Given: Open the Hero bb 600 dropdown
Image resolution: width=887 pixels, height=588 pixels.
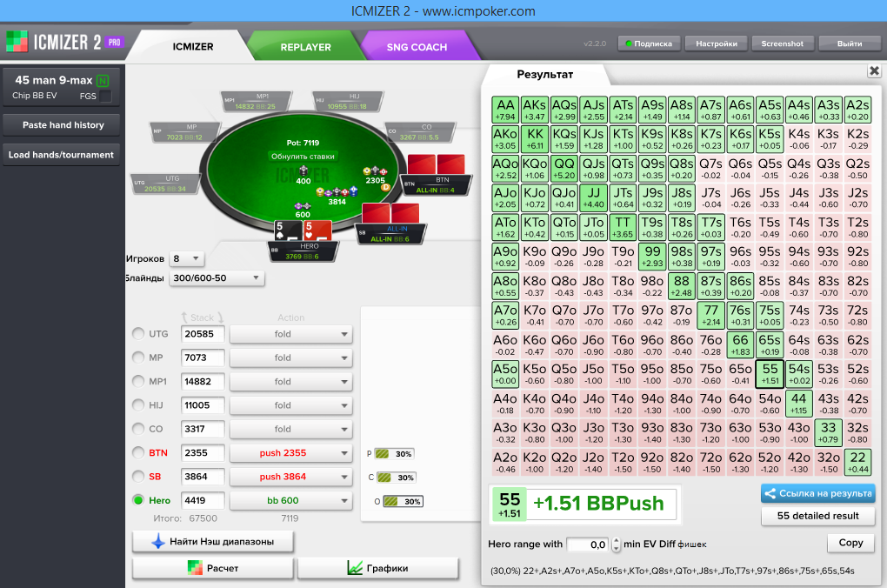Looking at the screenshot, I should pyautogui.click(x=290, y=500).
